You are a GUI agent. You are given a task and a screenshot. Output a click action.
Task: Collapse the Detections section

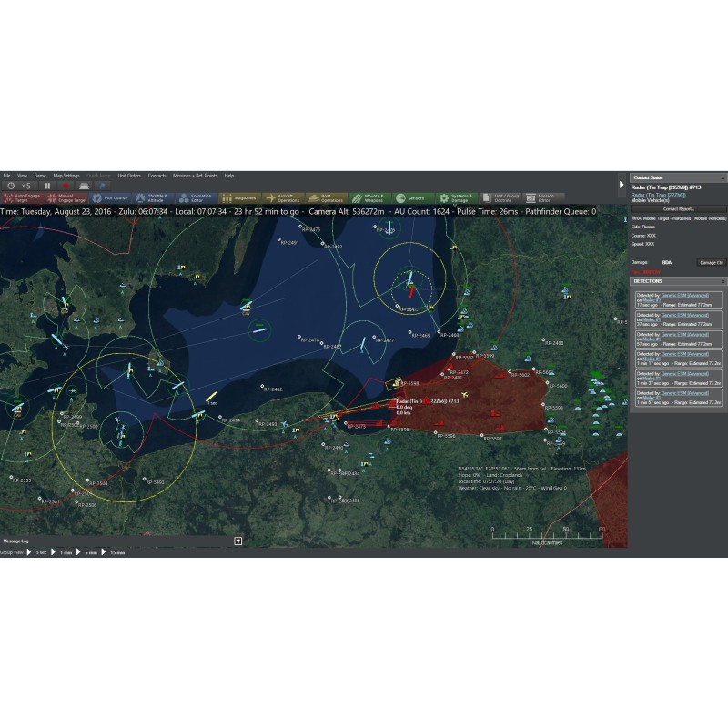point(723,282)
